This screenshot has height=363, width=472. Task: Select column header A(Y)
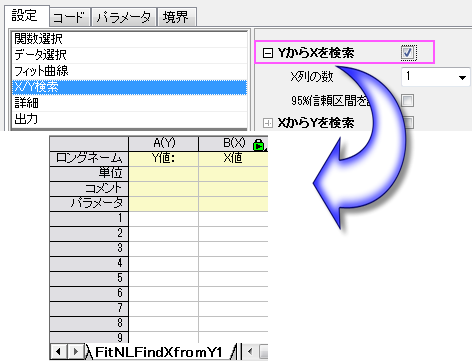click(x=164, y=144)
